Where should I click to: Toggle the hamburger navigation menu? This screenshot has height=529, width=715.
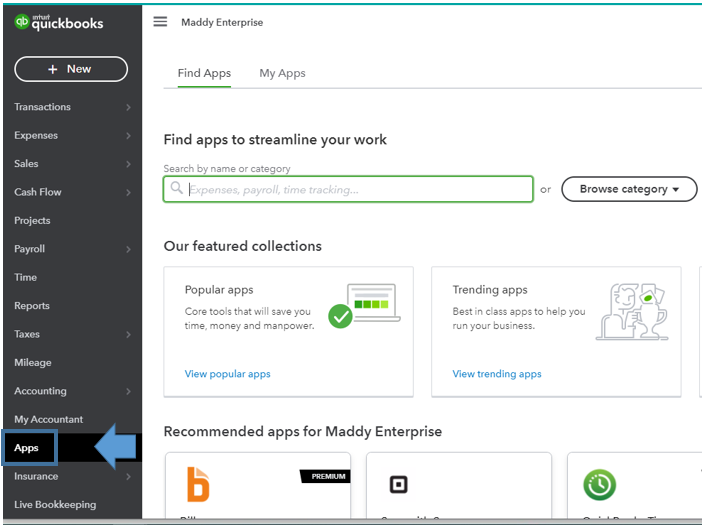tap(160, 21)
